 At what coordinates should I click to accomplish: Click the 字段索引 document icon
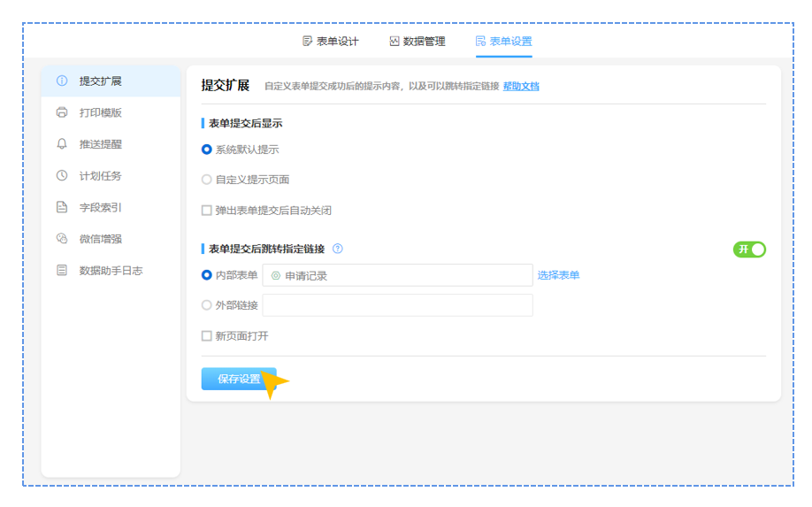tap(62, 207)
